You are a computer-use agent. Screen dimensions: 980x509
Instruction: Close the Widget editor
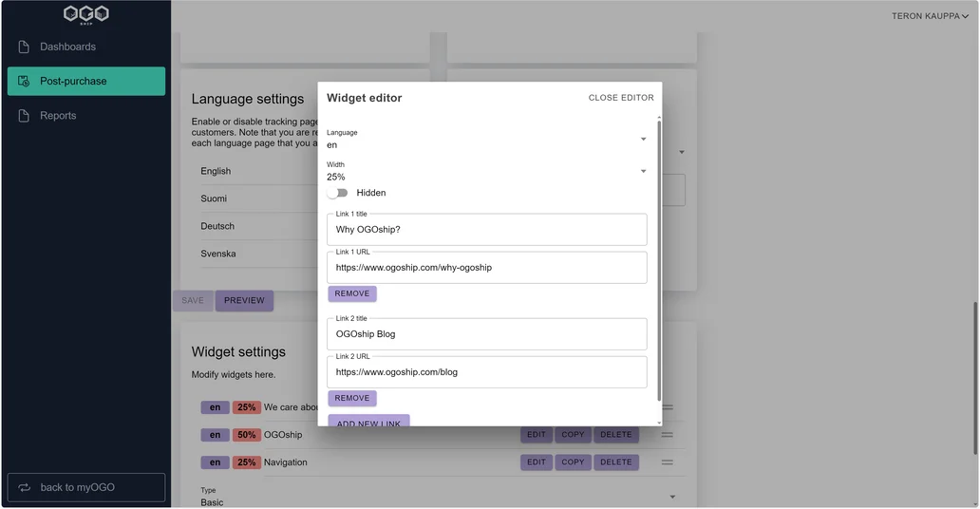pyautogui.click(x=621, y=98)
